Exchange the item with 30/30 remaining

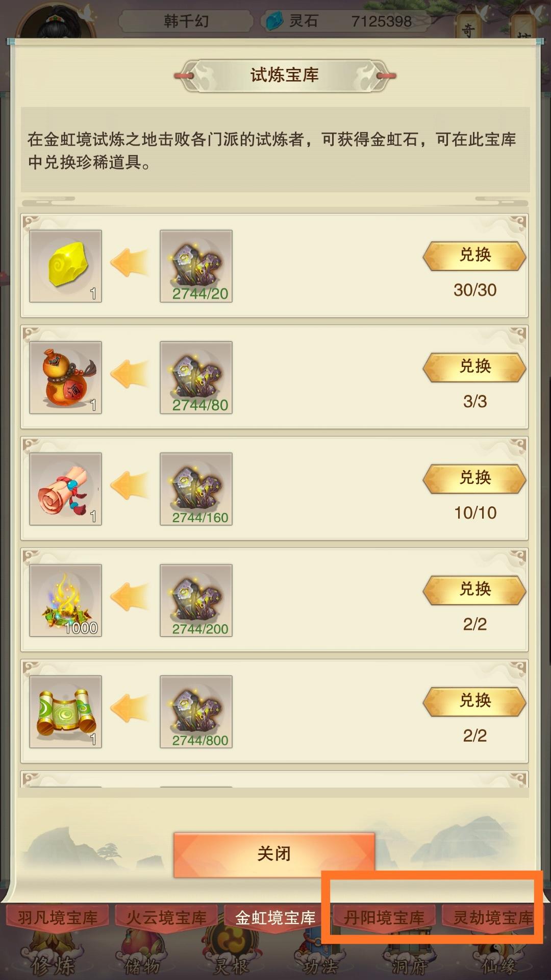(x=474, y=256)
